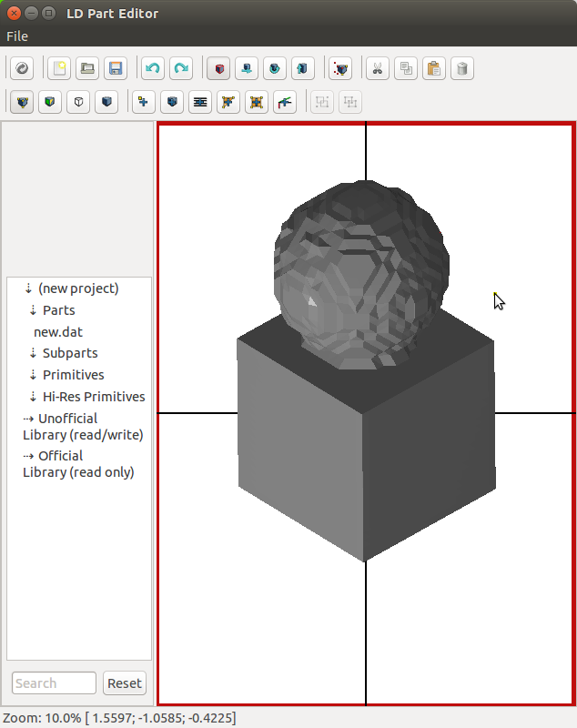Click the scissors Cut icon
Screen dimensions: 577x728
pos(377,68)
